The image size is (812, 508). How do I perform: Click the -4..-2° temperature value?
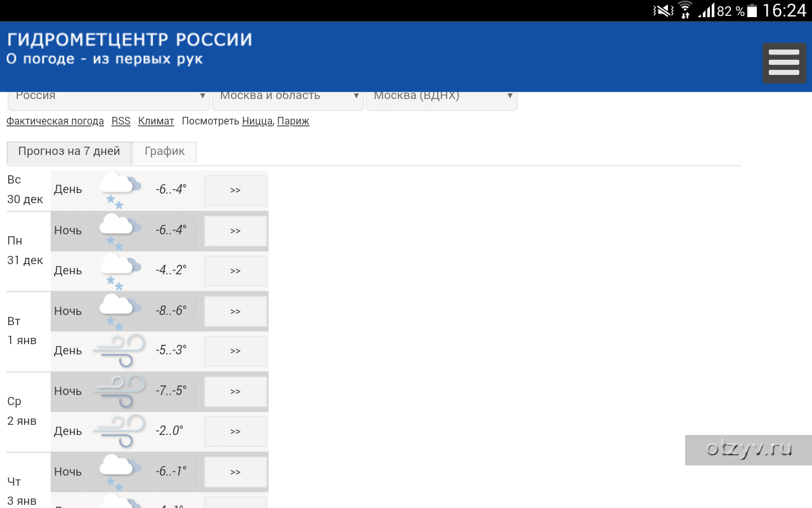click(x=171, y=271)
